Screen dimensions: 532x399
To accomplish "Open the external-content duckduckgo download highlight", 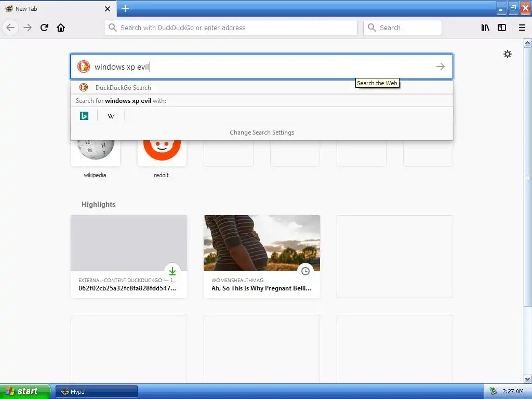I will pos(129,257).
